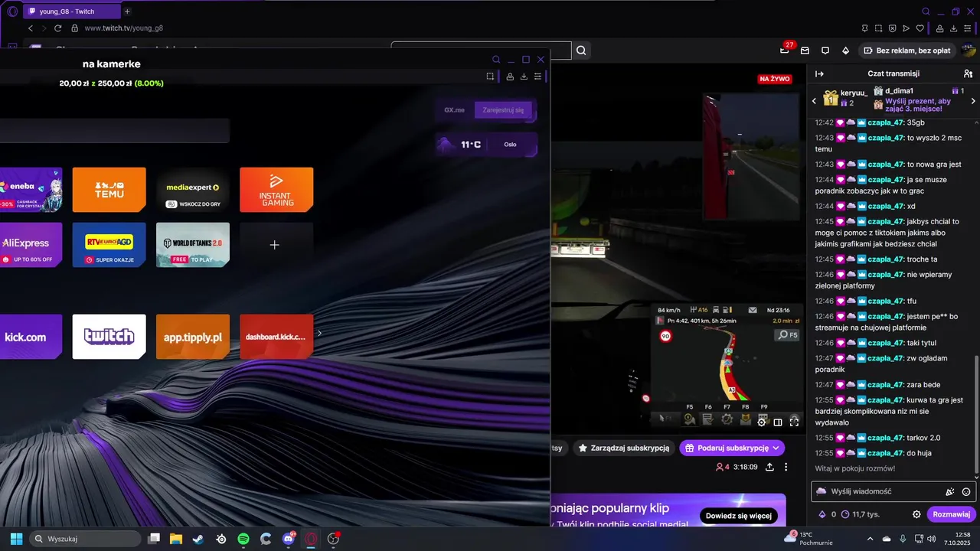Viewport: 980px width, 551px height.
Task: Open Spotify from the taskbar
Action: 243,539
